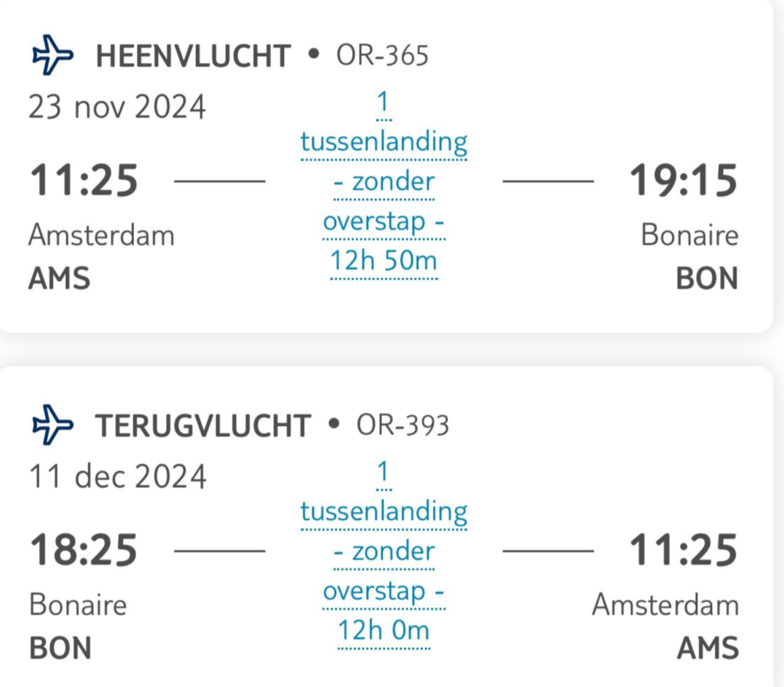This screenshot has height=687, width=784.
Task: Click AMS code on the return flight
Action: pyautogui.click(x=708, y=648)
